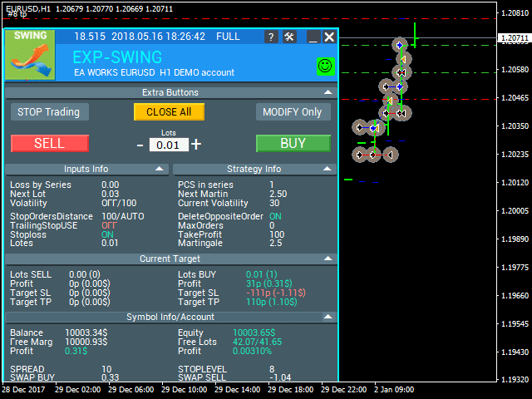This screenshot has width=532, height=399.
Task: Open the tools settings wrench icon
Action: tap(289, 37)
